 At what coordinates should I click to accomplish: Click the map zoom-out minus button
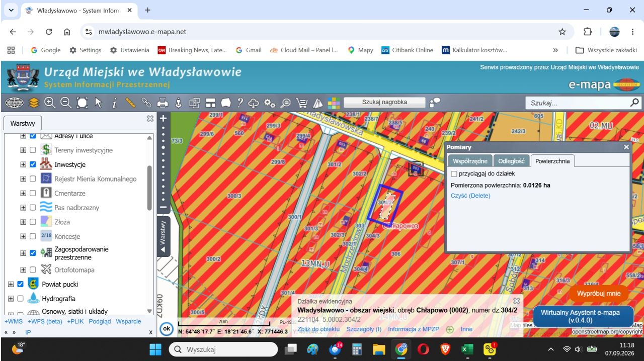(163, 207)
